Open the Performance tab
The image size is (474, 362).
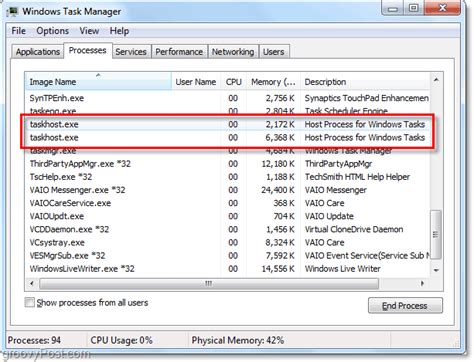point(179,52)
